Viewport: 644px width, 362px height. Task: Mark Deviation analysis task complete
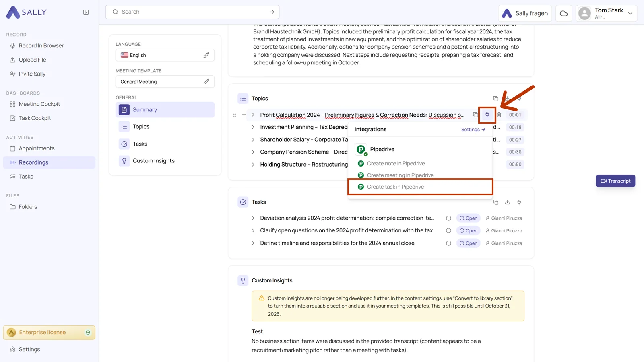(448, 218)
